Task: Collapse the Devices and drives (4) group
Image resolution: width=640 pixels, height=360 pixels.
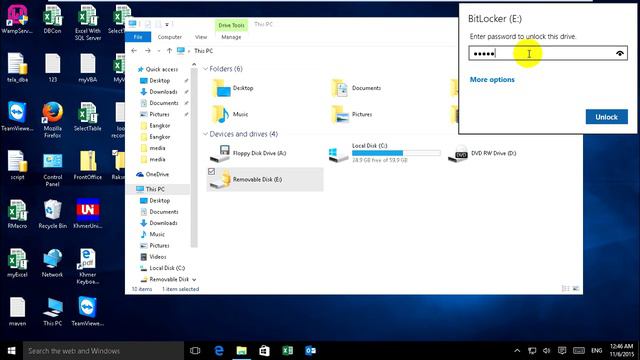Action: click(x=206, y=134)
